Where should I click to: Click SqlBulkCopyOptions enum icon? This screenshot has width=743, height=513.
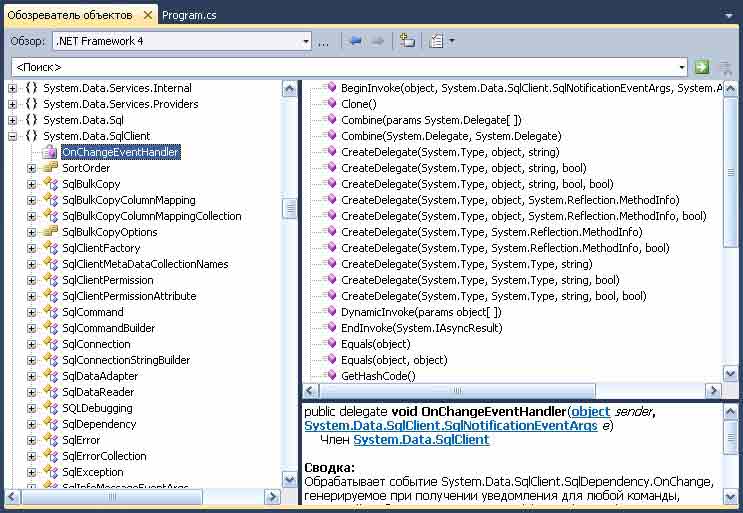pyautogui.click(x=50, y=231)
